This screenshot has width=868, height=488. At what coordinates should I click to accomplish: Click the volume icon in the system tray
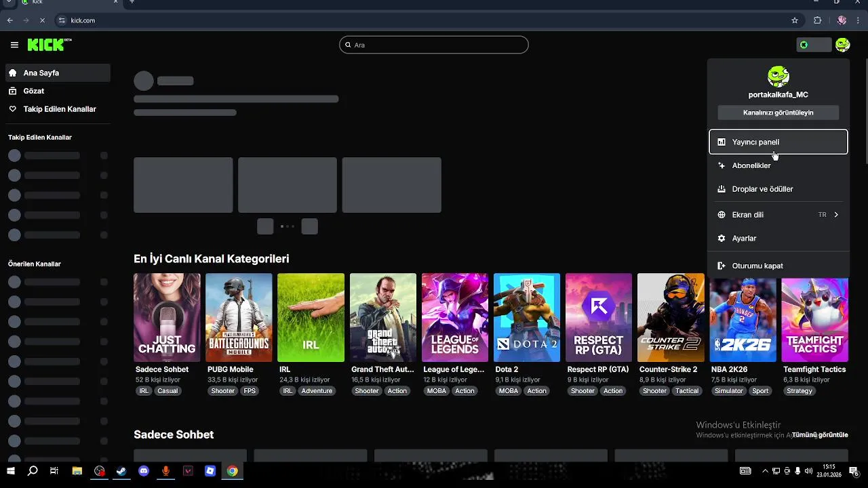click(807, 471)
